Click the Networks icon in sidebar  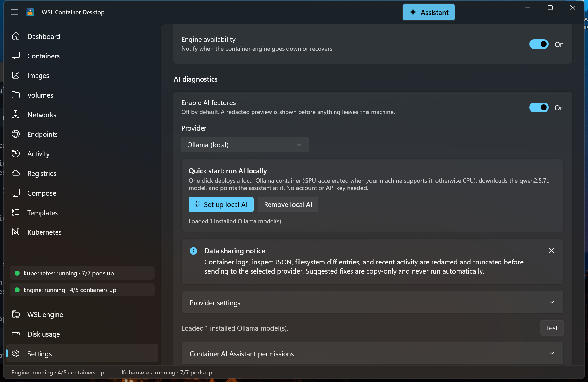(16, 114)
